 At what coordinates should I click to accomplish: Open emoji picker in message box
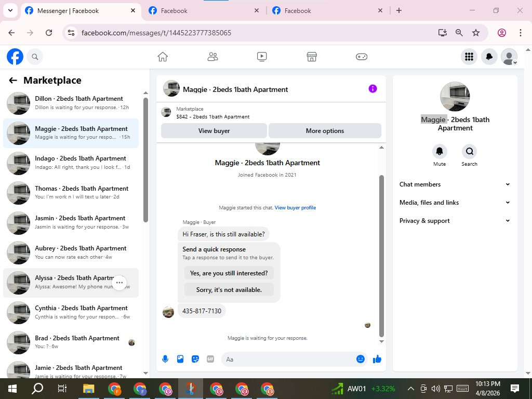pos(361,359)
